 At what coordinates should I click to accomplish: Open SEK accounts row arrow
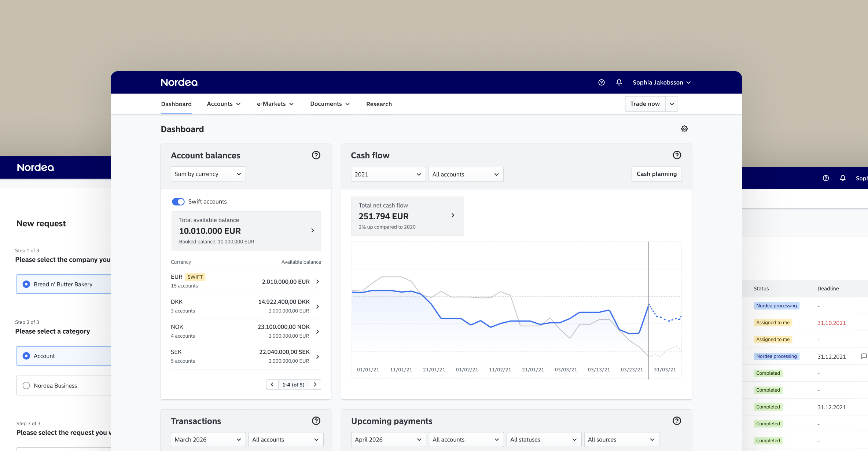coord(318,357)
